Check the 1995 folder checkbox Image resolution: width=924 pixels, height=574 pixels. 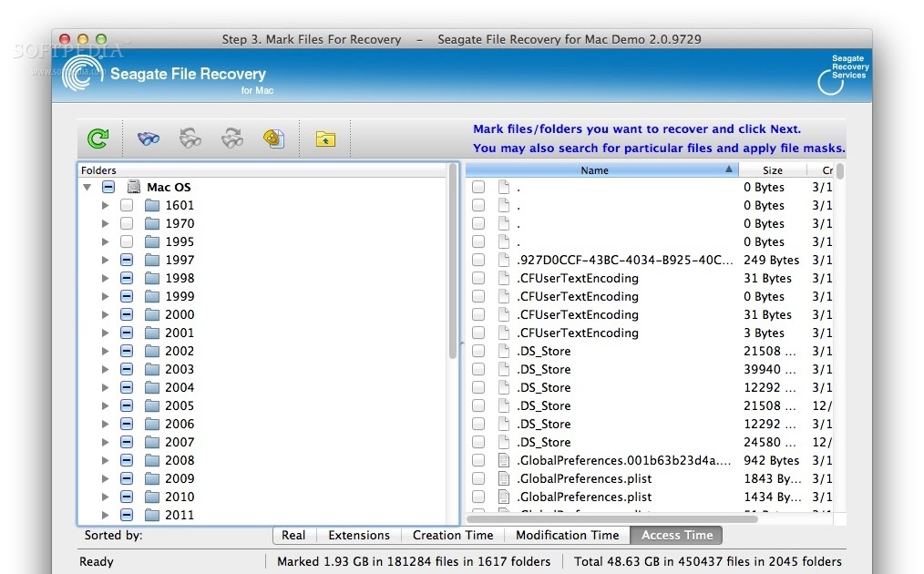[127, 241]
